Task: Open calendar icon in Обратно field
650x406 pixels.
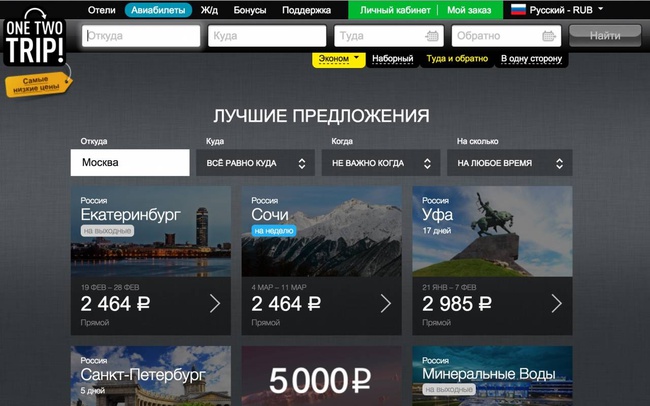Action: [x=549, y=36]
